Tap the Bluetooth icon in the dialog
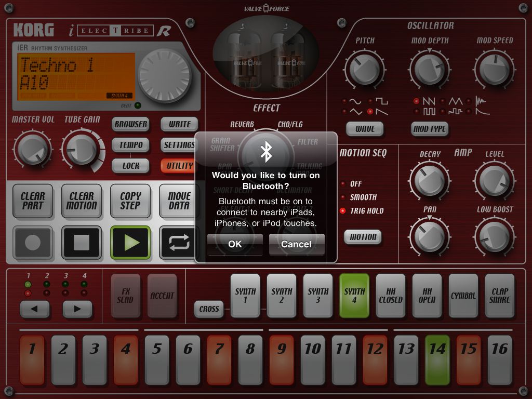 (x=266, y=151)
